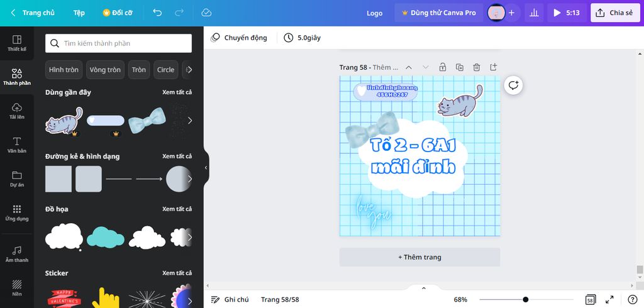
Task: Click the redo arrow icon
Action: point(179,13)
